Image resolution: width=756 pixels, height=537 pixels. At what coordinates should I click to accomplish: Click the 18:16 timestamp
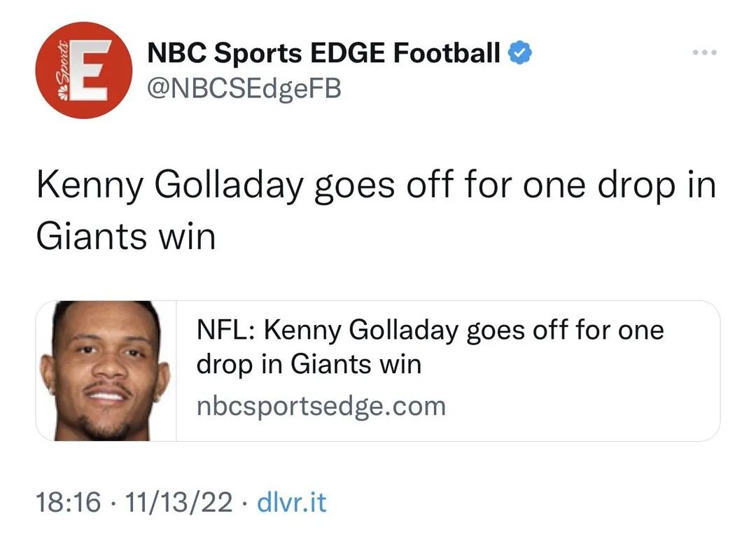[68, 502]
